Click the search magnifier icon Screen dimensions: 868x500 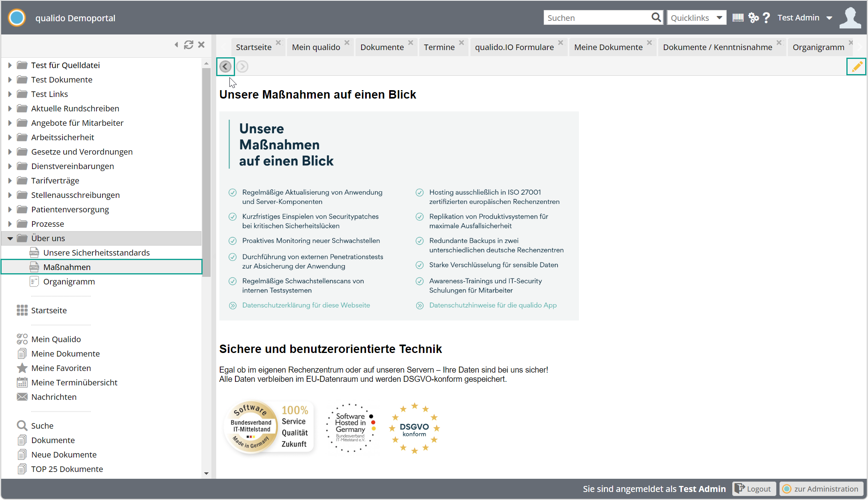click(656, 18)
